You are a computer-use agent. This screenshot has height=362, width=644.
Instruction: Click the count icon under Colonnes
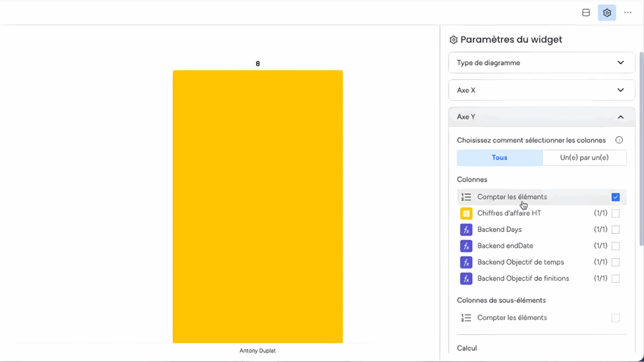(x=466, y=197)
